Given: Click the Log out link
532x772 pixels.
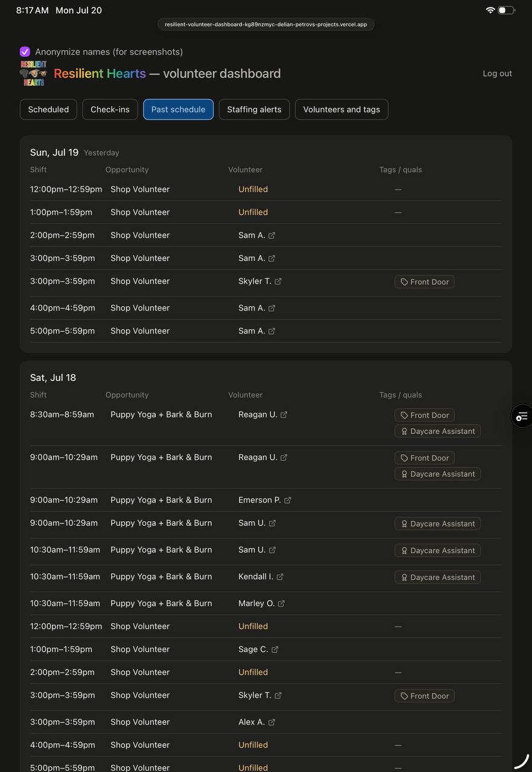Looking at the screenshot, I should [x=497, y=74].
